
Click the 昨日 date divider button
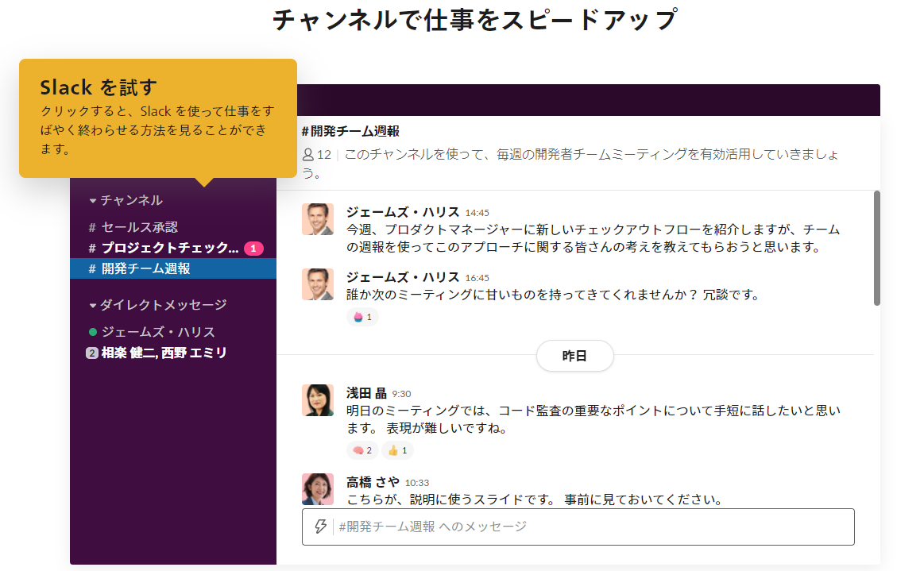click(x=574, y=356)
